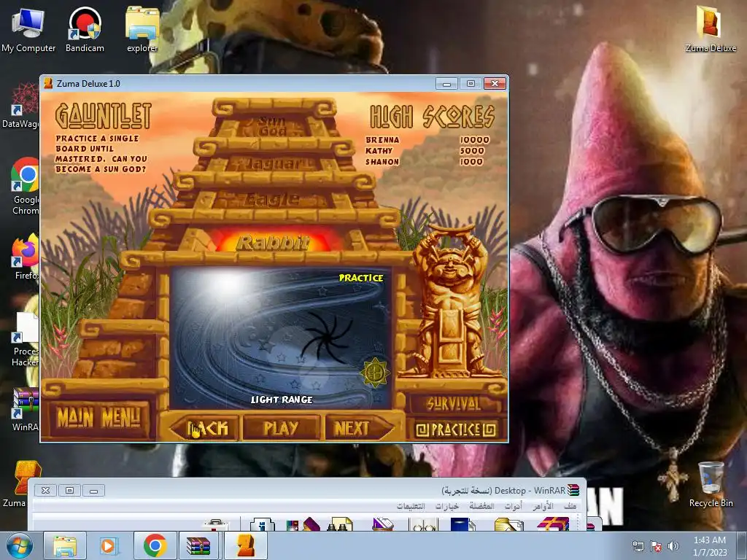Viewport: 747px width, 560px height.
Task: Open the My Computer desktop icon
Action: 28,29
